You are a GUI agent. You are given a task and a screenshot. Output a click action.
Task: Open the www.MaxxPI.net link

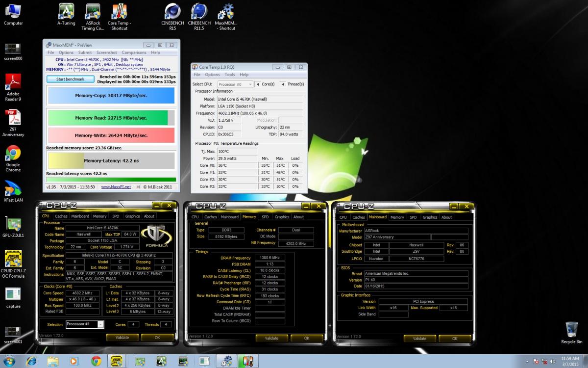pyautogui.click(x=116, y=187)
